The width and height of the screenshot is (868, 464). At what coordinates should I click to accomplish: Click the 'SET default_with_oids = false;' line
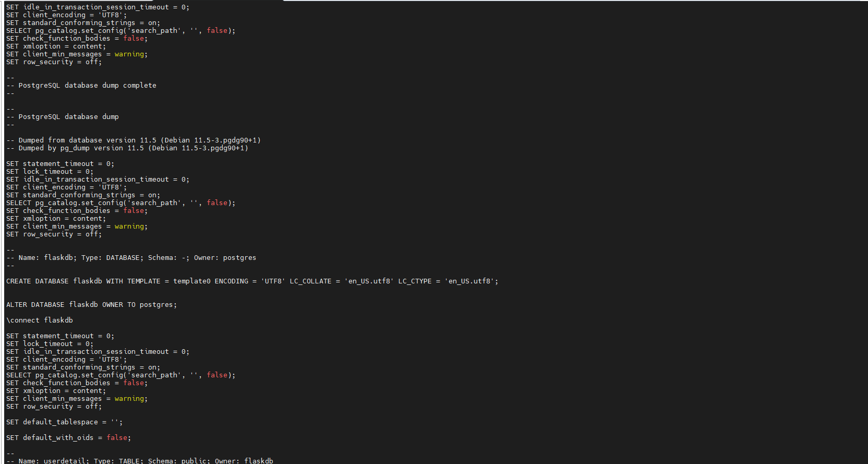[69, 438]
